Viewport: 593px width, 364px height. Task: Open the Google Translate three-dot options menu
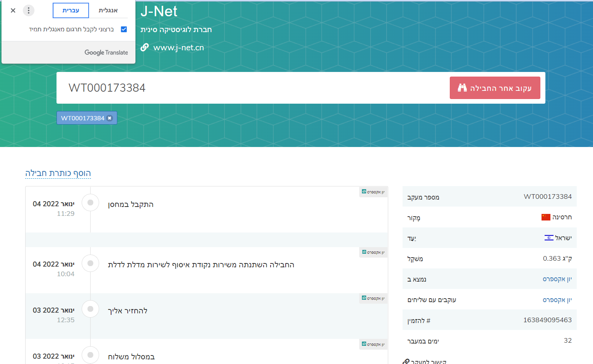29,10
